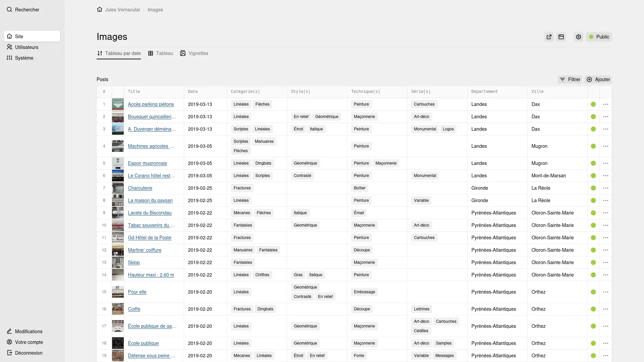The image size is (644, 362).
Task: Click the green dot in the Public badge
Action: point(591,37)
